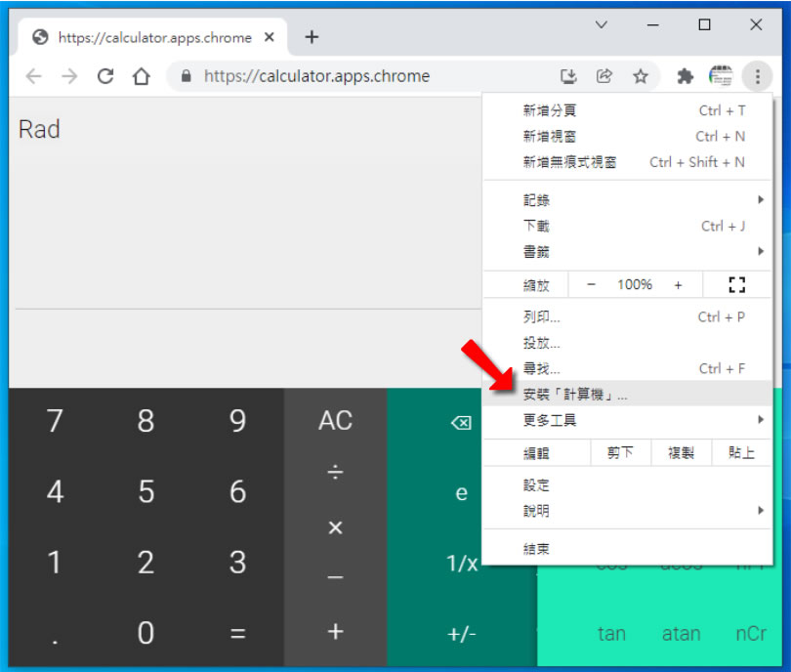This screenshot has width=791, height=672.
Task: Select 新增無痕式視窗 menu item
Action: [x=627, y=162]
